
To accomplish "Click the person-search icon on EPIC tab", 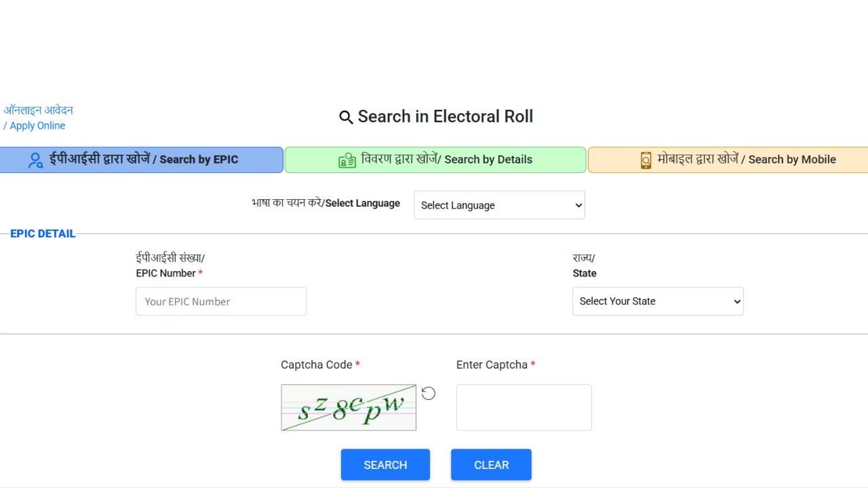I will (36, 160).
